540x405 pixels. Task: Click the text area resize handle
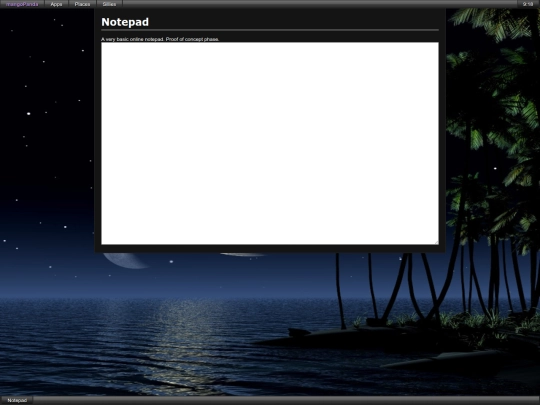pyautogui.click(x=436, y=242)
